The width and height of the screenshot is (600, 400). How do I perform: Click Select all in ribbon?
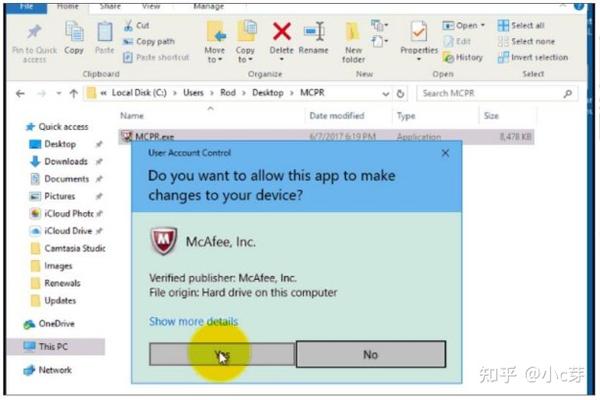[521, 26]
